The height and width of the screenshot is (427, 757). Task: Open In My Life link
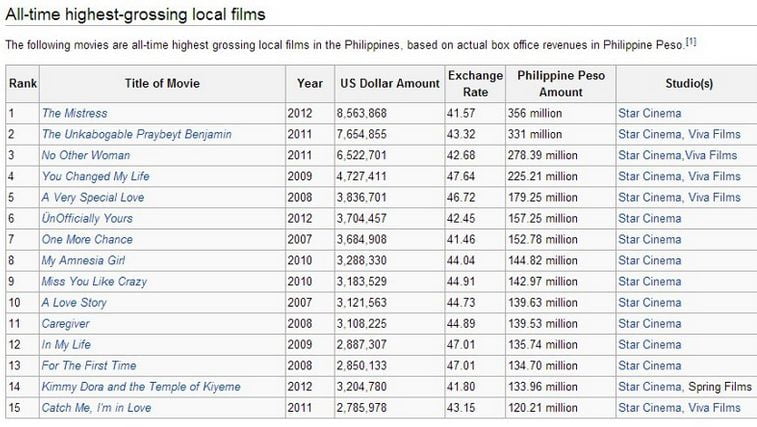pyautogui.click(x=66, y=345)
